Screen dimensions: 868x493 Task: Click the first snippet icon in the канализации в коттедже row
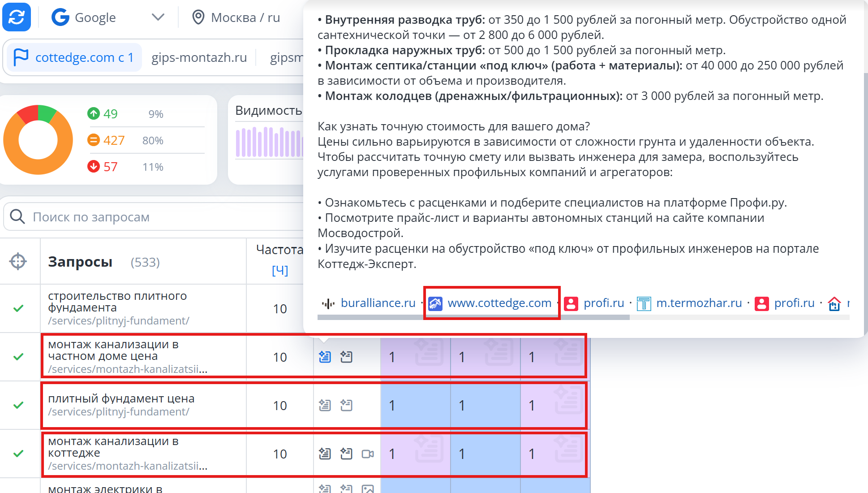pyautogui.click(x=325, y=454)
